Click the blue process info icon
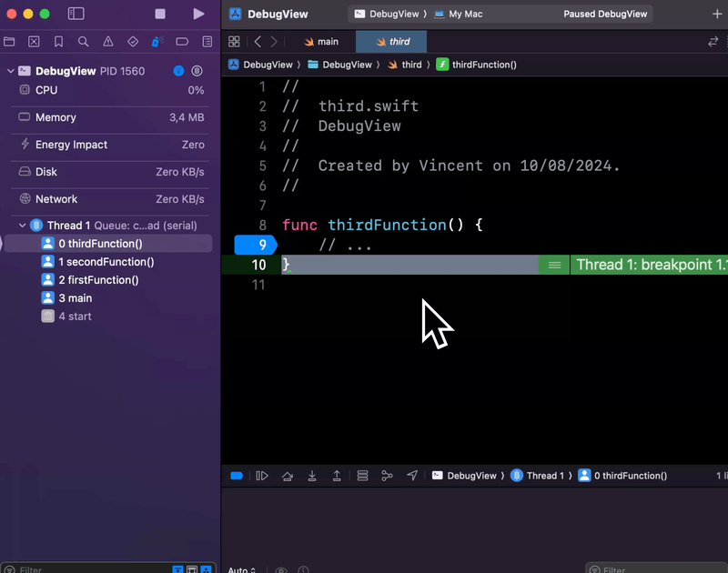This screenshot has height=573, width=728. [178, 71]
